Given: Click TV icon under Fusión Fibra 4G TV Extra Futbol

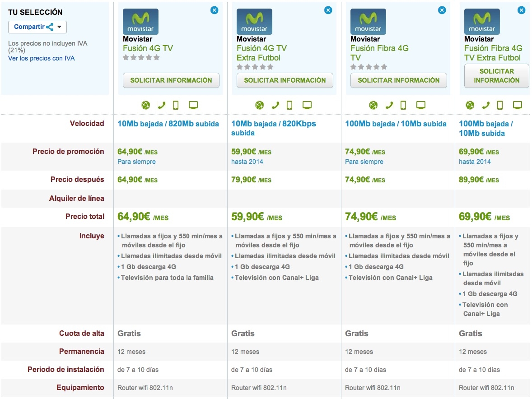Looking at the screenshot, I should [x=518, y=106].
